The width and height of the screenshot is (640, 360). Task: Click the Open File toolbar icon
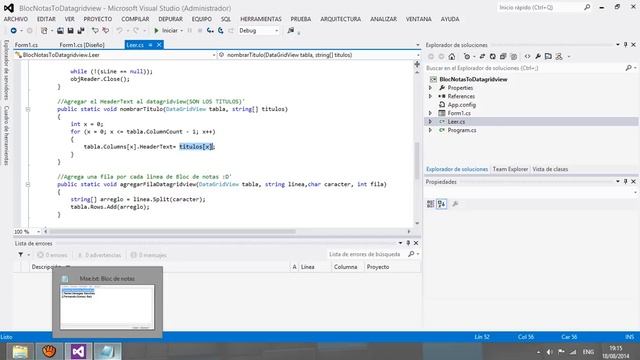pyautogui.click(x=60, y=31)
